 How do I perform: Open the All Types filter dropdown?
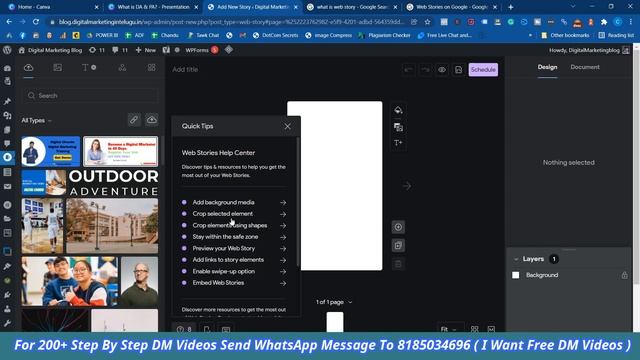click(x=36, y=120)
